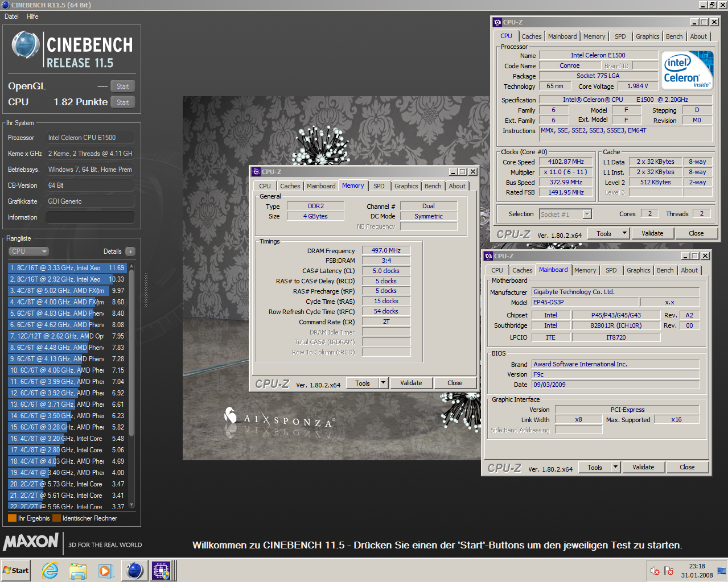This screenshot has height=582, width=728.
Task: Click the Action Center flag tray icon
Action: [669, 571]
